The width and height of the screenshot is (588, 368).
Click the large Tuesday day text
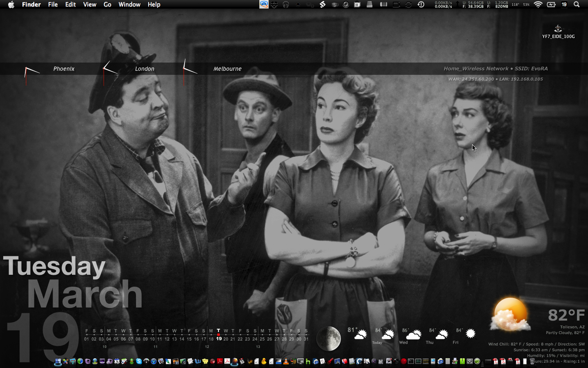pos(54,267)
